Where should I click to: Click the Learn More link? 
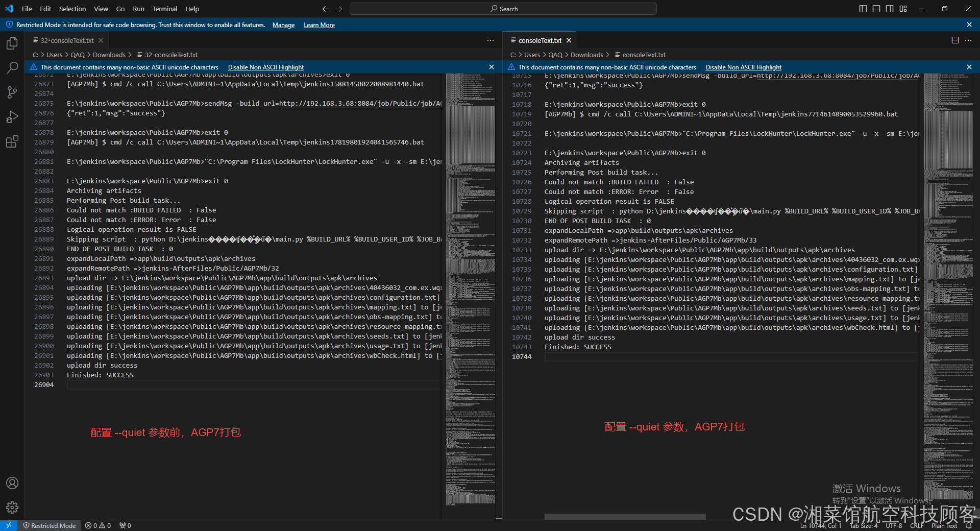[319, 25]
